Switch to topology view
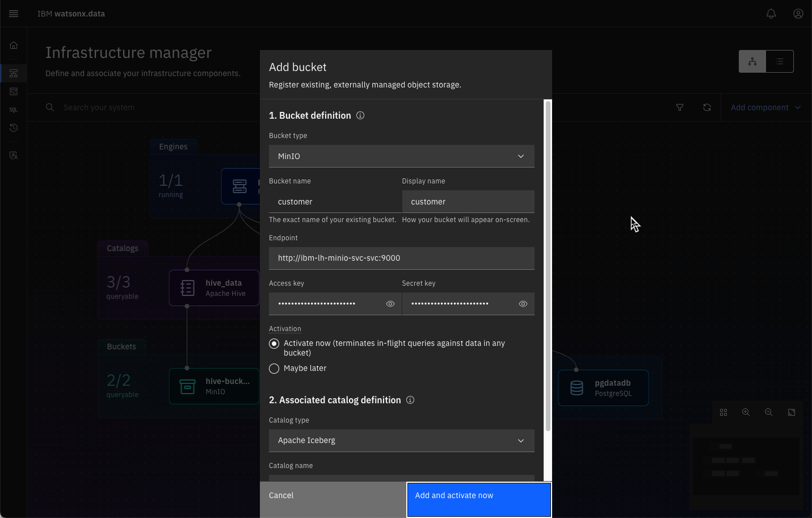The image size is (812, 518). coord(752,61)
